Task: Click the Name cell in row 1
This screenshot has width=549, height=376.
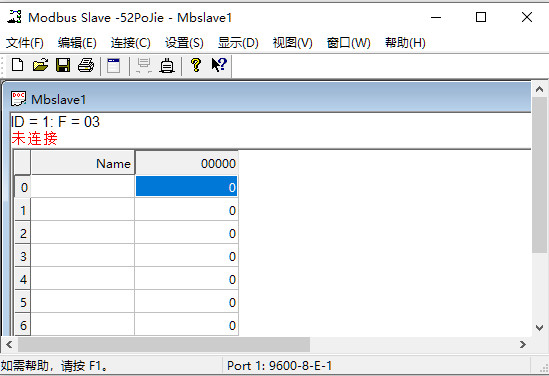Action: (83, 209)
